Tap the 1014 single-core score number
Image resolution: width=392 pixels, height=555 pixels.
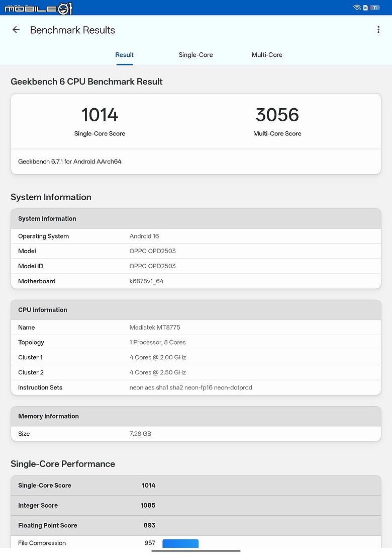click(100, 115)
